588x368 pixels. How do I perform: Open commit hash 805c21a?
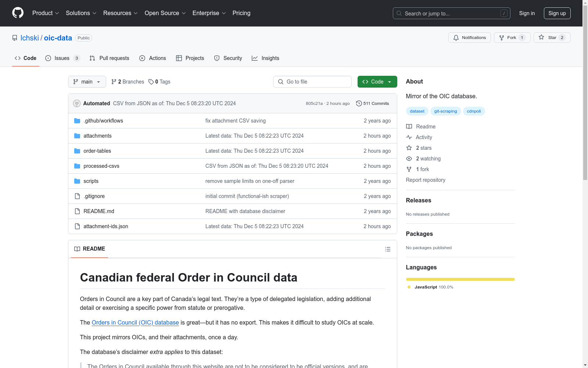(x=314, y=103)
